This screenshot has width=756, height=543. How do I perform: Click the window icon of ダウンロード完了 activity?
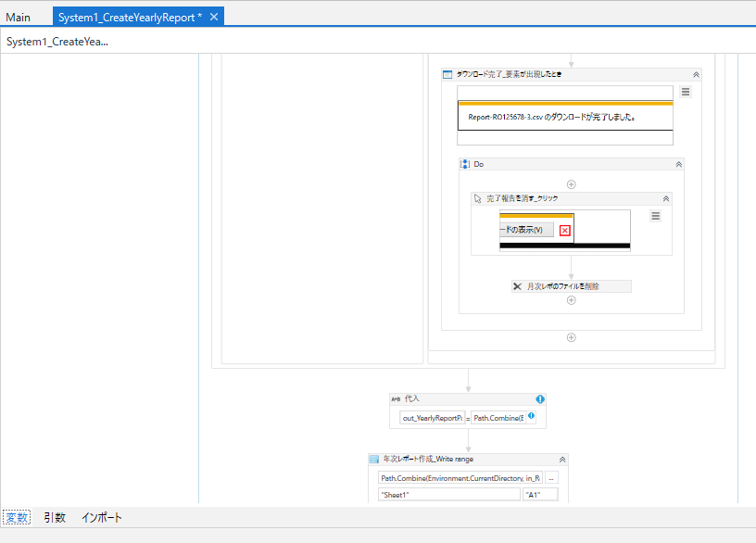click(447, 74)
